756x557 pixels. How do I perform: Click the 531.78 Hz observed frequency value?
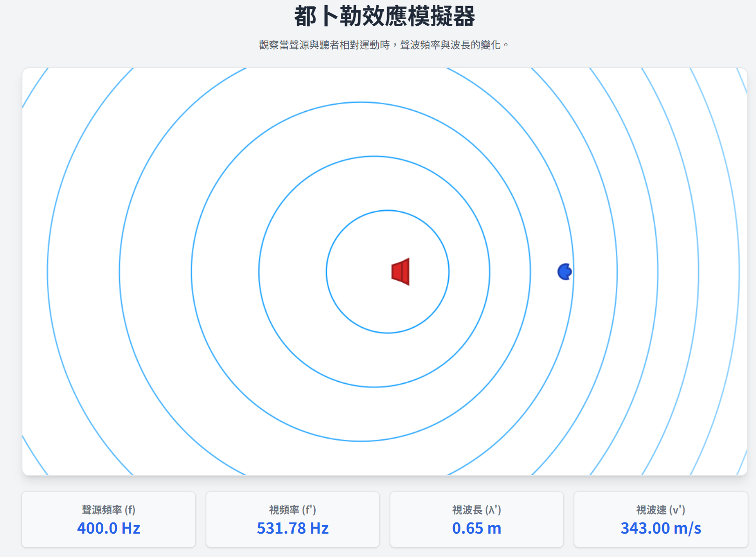[x=292, y=528]
